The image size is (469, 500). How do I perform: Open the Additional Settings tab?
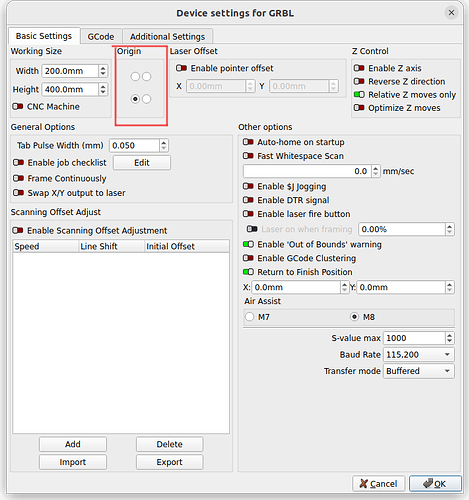(167, 36)
